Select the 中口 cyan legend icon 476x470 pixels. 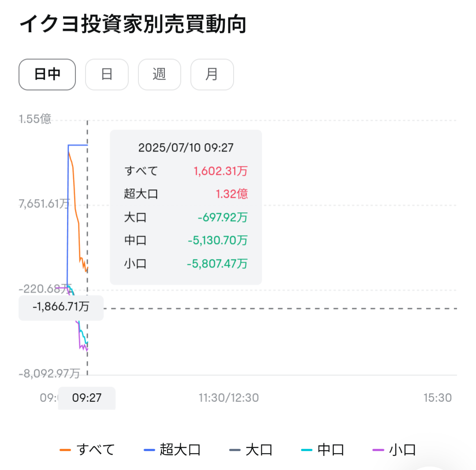307,450
